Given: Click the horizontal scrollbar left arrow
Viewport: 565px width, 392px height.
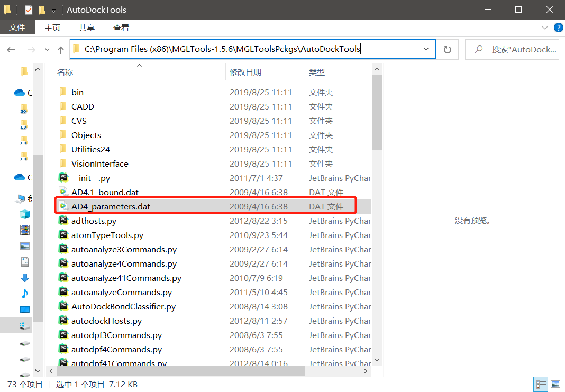Looking at the screenshot, I should pos(51,371).
